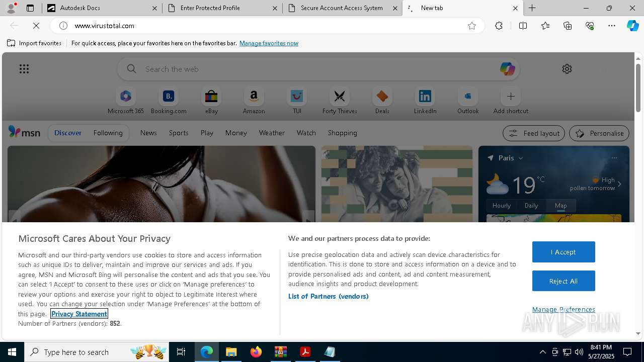This screenshot has height=362, width=644.
Task: Open the Amazon shortcut
Action: tap(254, 101)
